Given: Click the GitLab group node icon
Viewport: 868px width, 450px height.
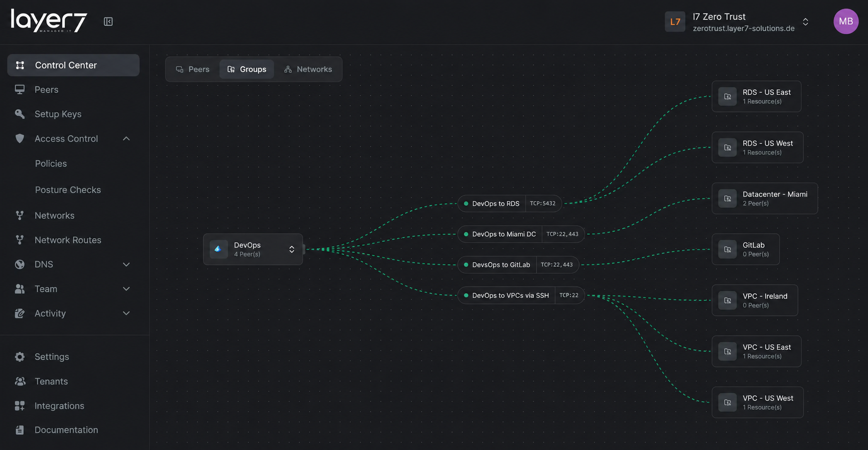Looking at the screenshot, I should click(x=727, y=250).
